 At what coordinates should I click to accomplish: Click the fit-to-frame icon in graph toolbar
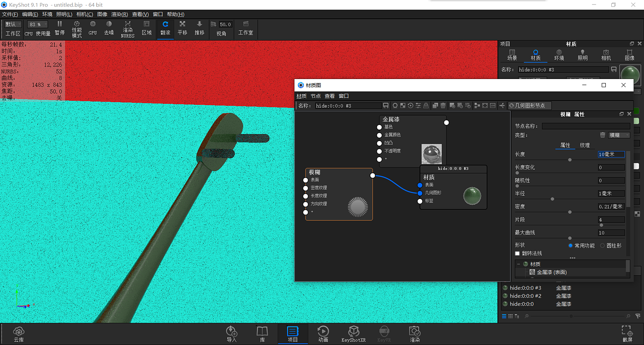coord(485,106)
